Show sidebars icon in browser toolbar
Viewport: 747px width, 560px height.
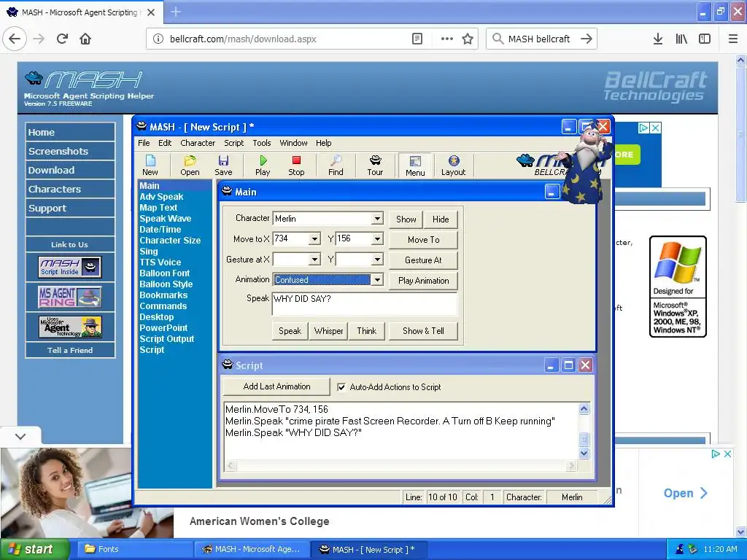point(705,39)
